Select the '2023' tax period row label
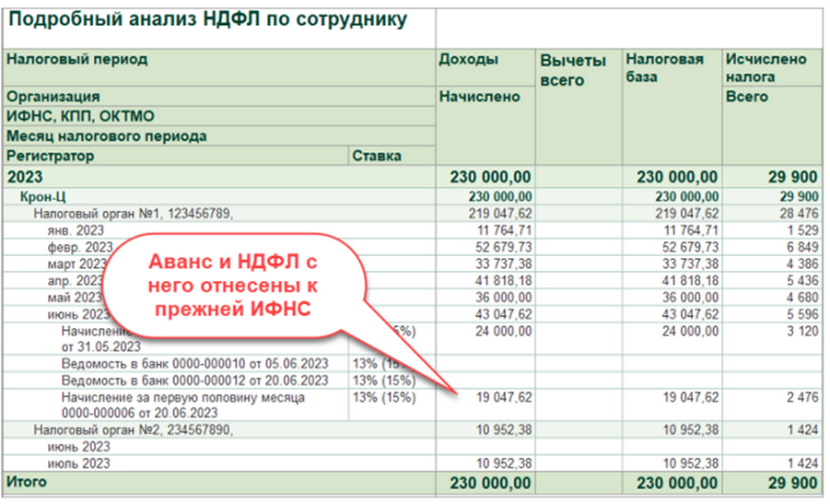This screenshot has height=504, width=830. pos(25,177)
